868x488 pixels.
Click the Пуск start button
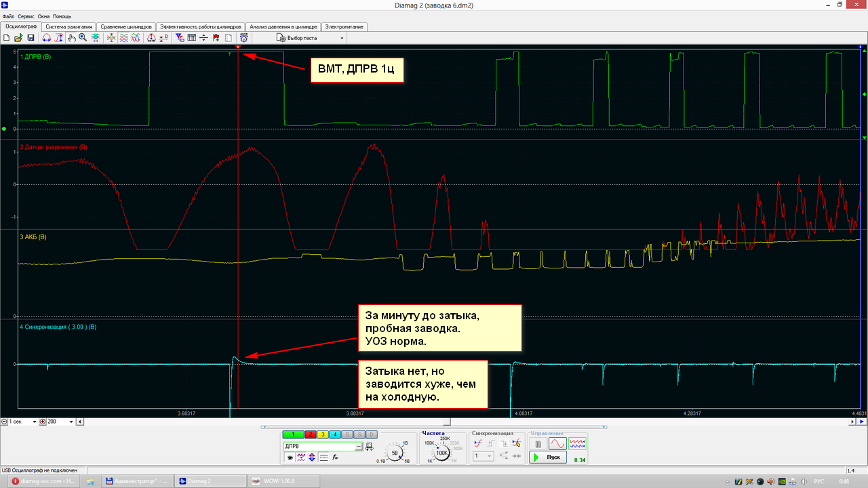tap(548, 457)
